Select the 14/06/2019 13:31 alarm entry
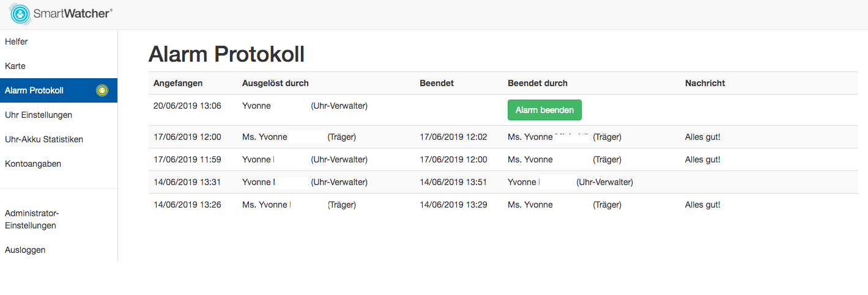 pos(503,182)
